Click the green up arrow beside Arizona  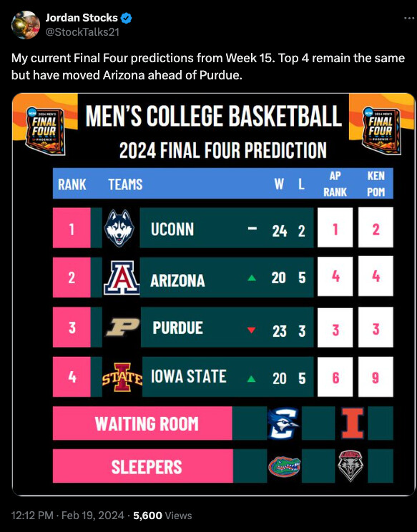click(252, 278)
